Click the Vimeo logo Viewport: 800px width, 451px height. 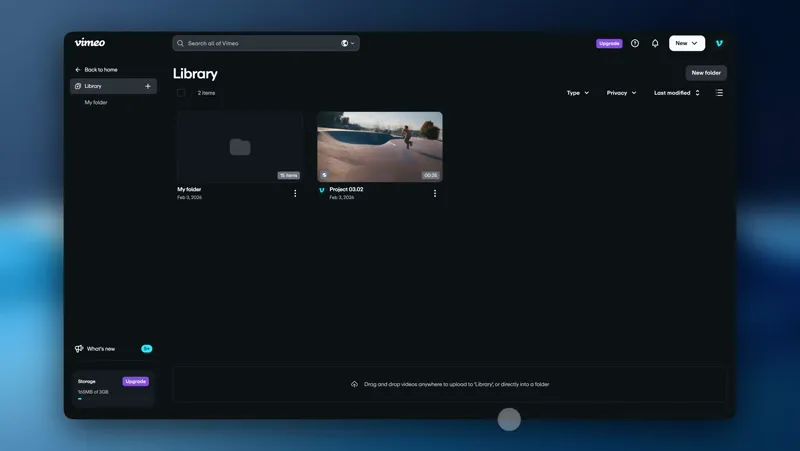click(x=89, y=43)
